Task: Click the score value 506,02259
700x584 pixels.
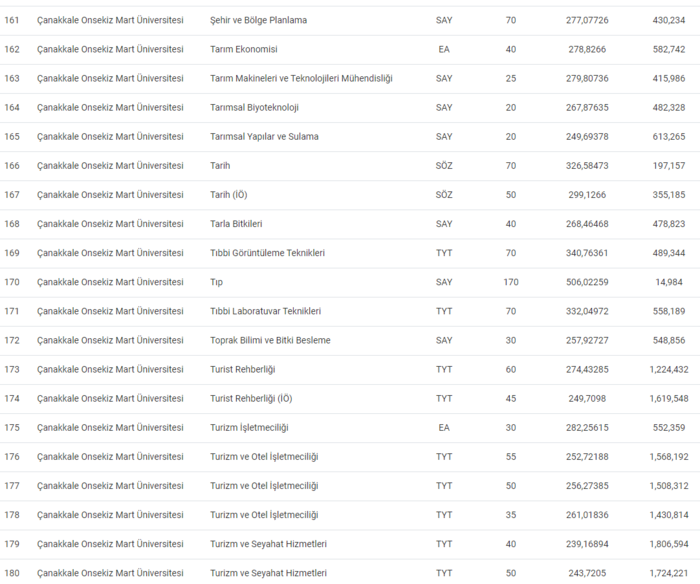Action: pyautogui.click(x=587, y=282)
